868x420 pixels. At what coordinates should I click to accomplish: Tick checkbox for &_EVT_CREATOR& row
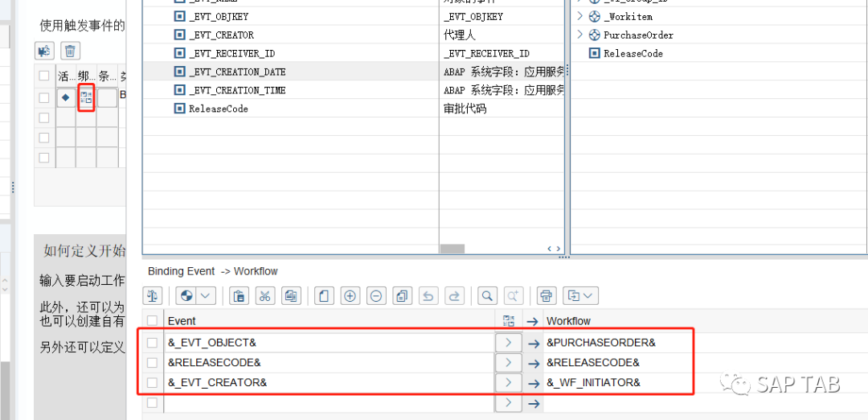(x=152, y=383)
